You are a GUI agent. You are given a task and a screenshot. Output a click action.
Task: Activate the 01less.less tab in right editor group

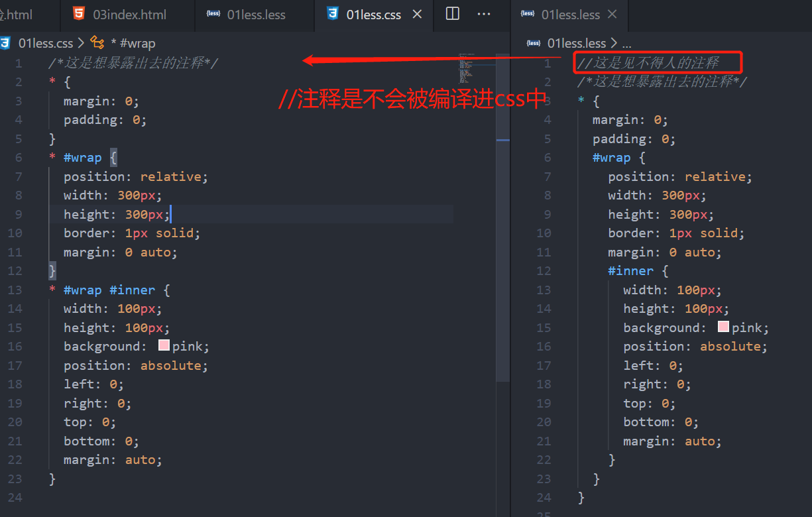571,15
